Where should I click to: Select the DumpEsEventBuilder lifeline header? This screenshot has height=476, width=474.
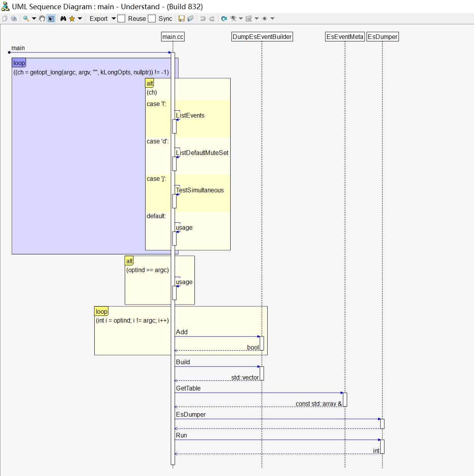262,37
